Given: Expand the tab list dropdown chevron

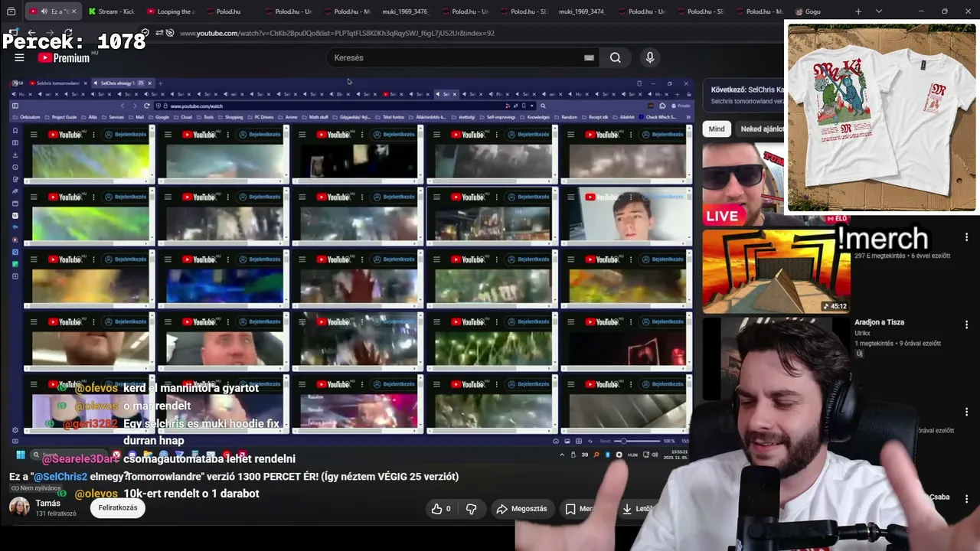Looking at the screenshot, I should (879, 11).
